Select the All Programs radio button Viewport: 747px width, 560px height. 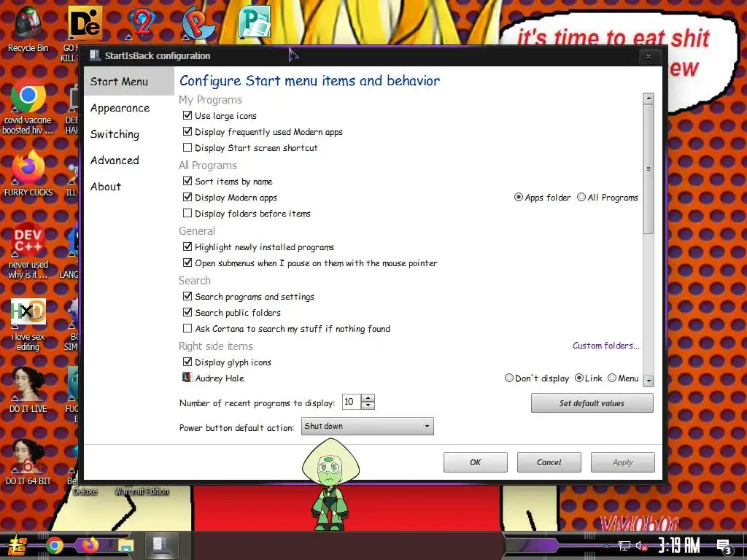tap(581, 197)
